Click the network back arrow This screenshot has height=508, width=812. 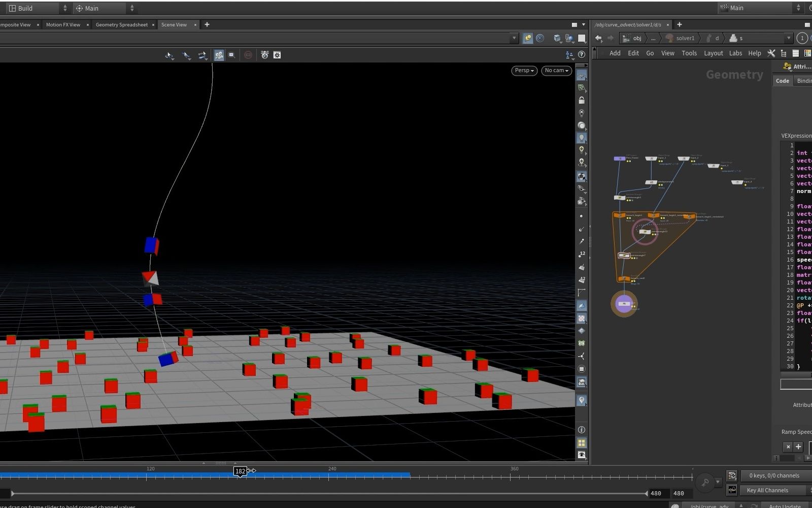pos(599,38)
